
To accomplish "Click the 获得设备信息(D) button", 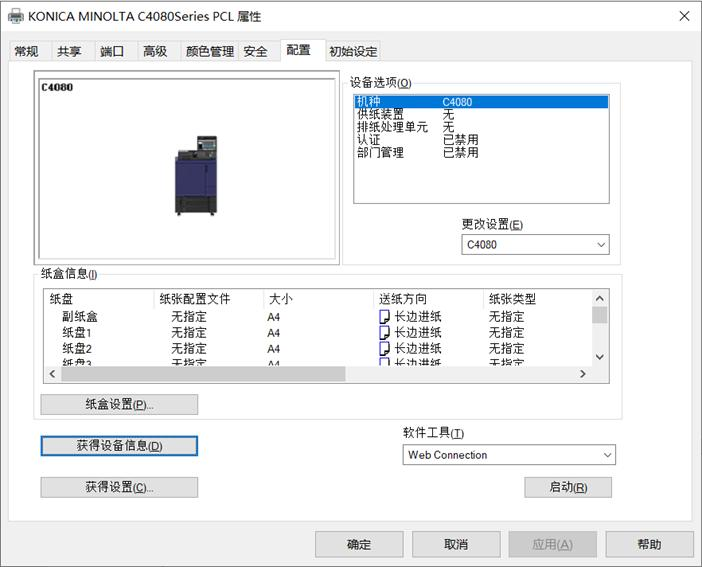I will coord(119,446).
